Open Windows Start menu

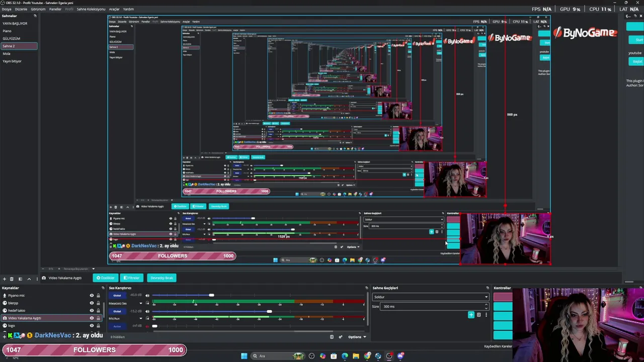(244, 356)
